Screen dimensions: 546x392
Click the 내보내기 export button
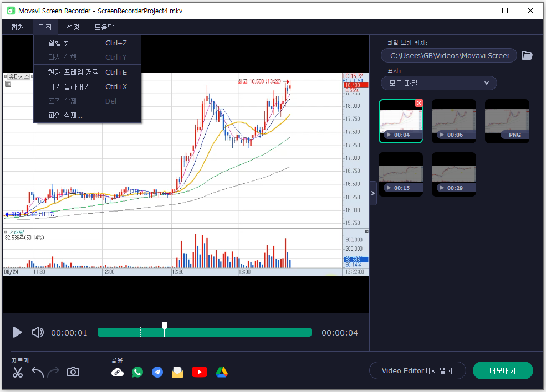(x=503, y=371)
